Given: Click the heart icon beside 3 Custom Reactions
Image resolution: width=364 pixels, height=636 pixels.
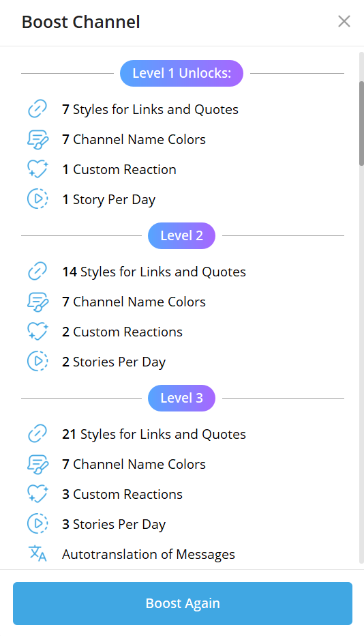Looking at the screenshot, I should 37,493.
